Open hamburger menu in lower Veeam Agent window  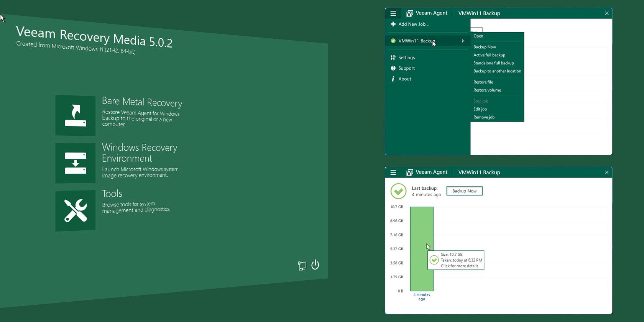tap(393, 172)
